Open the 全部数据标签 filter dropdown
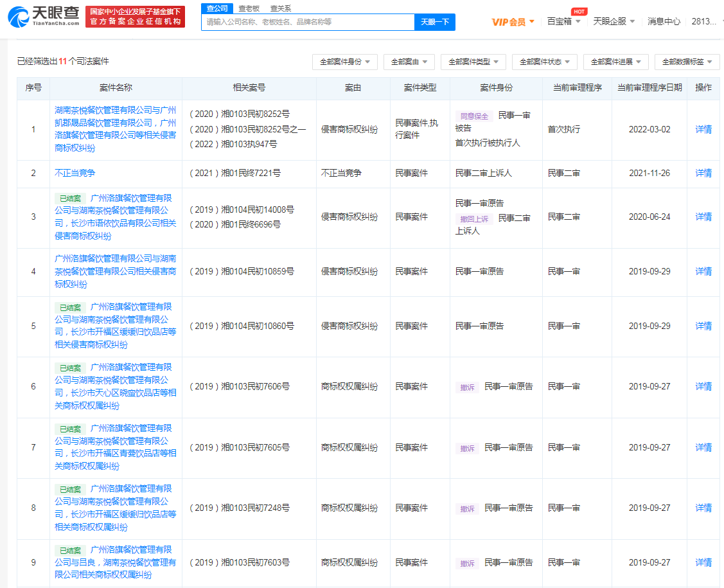 (x=687, y=62)
